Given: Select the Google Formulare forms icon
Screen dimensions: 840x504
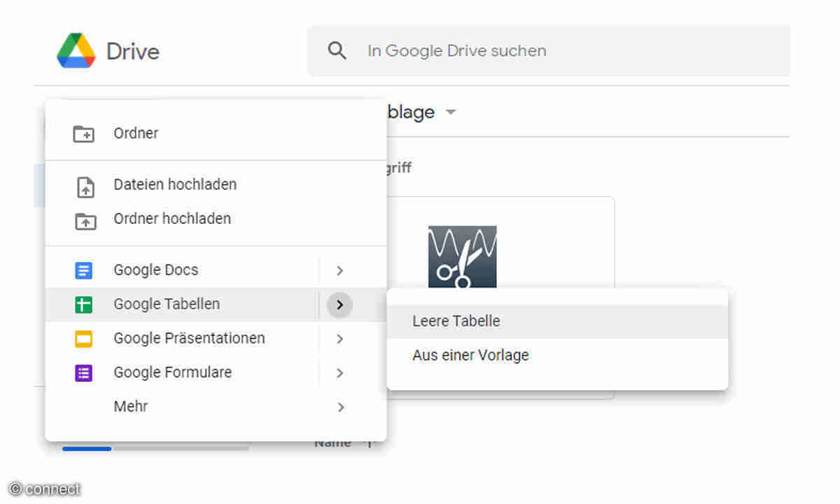Looking at the screenshot, I should [85, 372].
